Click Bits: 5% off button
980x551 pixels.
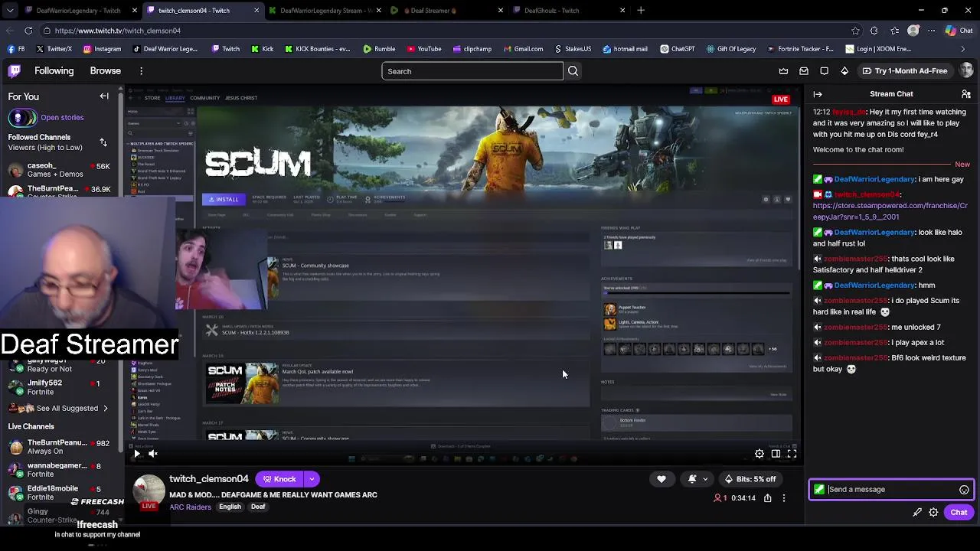point(751,479)
